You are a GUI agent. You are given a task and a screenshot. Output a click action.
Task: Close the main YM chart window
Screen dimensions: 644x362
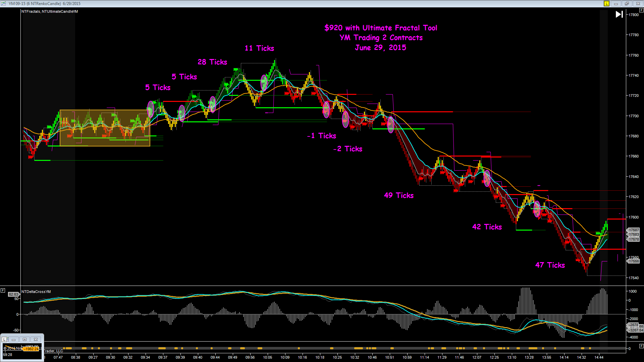click(x=638, y=4)
